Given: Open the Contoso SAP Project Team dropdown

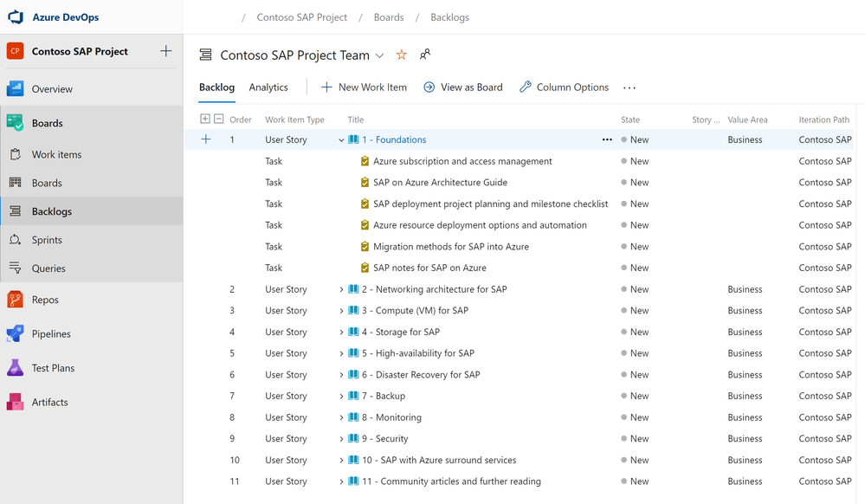Looking at the screenshot, I should 379,56.
